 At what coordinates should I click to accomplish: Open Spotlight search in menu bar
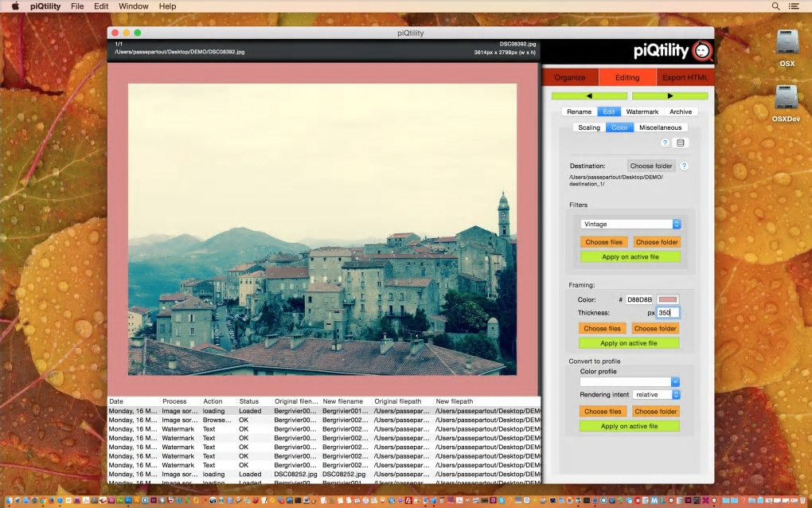point(776,6)
